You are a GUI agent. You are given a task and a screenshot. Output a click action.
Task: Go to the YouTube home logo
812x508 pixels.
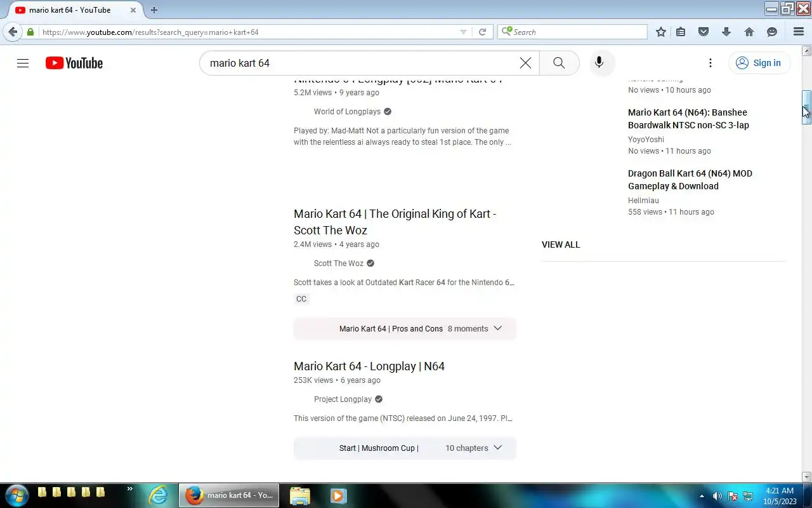pos(74,63)
